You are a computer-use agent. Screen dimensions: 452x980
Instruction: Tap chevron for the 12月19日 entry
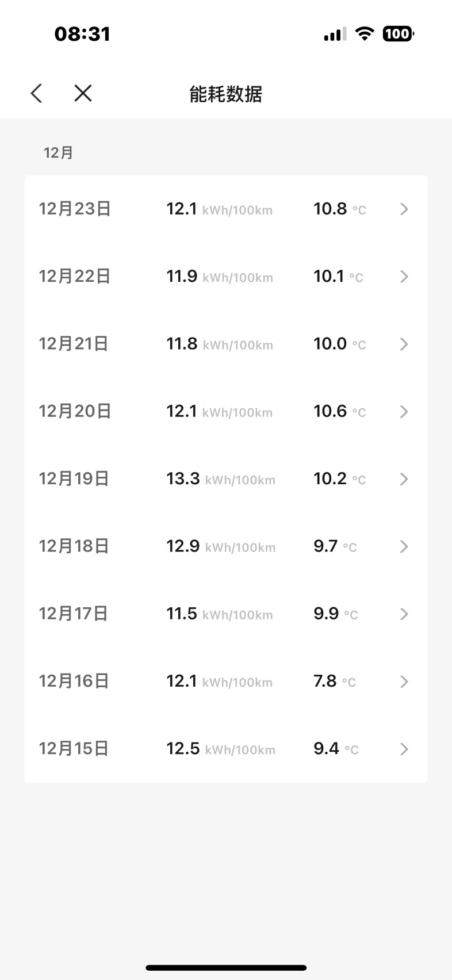coord(404,479)
